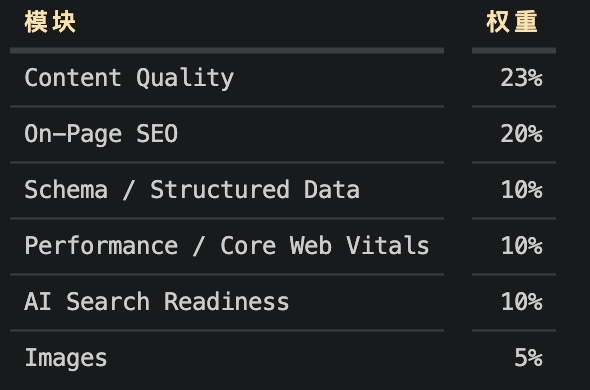The height and width of the screenshot is (390, 590).
Task: Click the 23% weight value
Action: [x=522, y=78]
